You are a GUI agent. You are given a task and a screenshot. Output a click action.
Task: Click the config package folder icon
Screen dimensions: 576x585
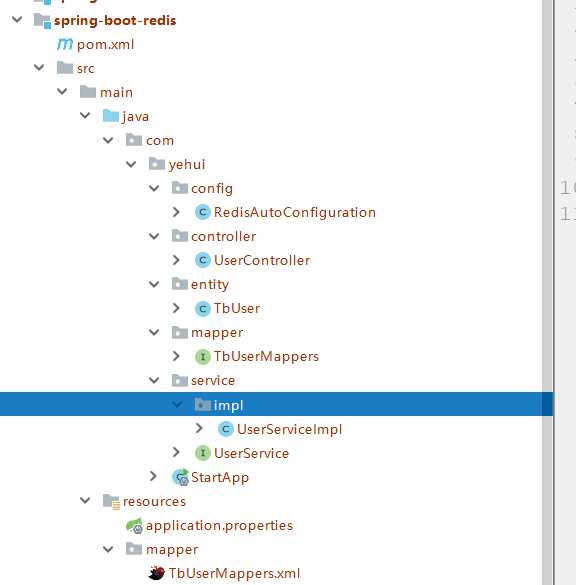point(180,188)
